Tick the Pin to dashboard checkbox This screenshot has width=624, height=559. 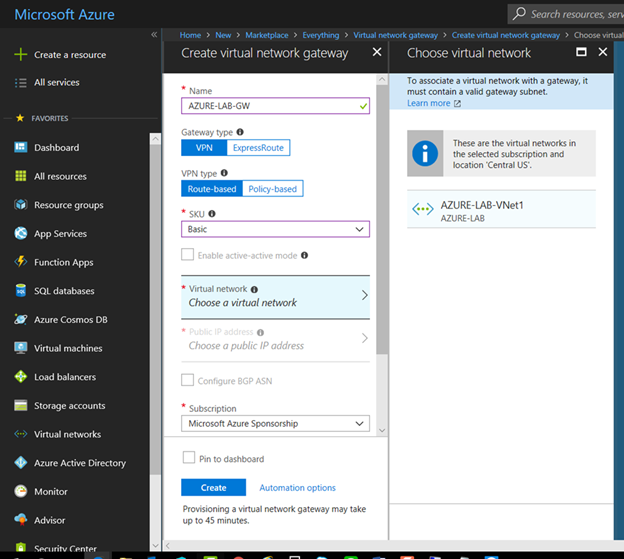tap(189, 458)
